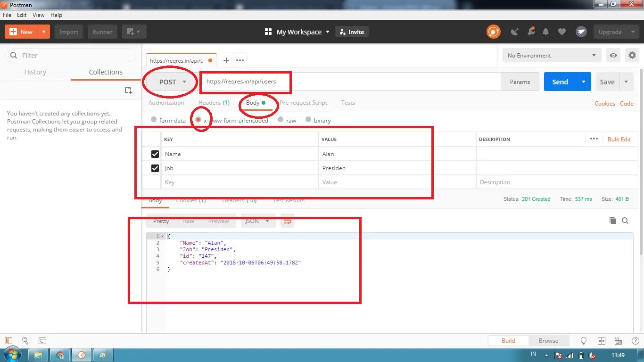Select the form-data radio option
Image resolution: width=644 pixels, height=362 pixels.
click(154, 120)
